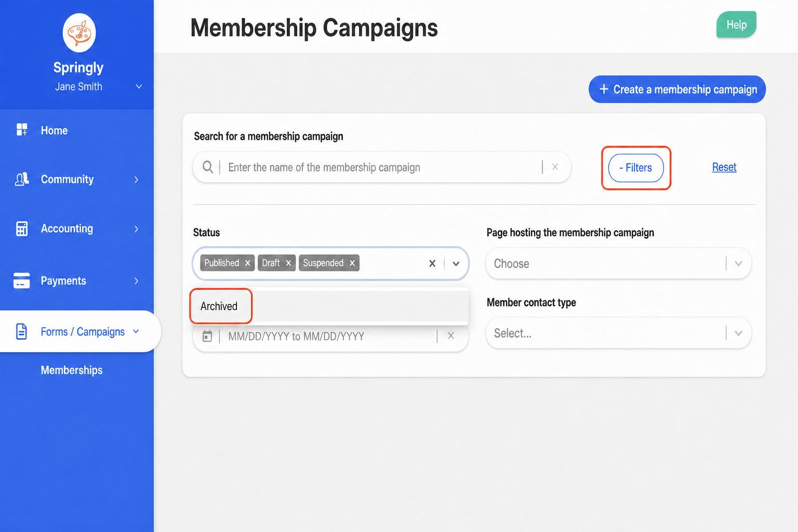Open the Page hosting campaign Choose dropdown
The width and height of the screenshot is (798, 532).
(x=619, y=263)
